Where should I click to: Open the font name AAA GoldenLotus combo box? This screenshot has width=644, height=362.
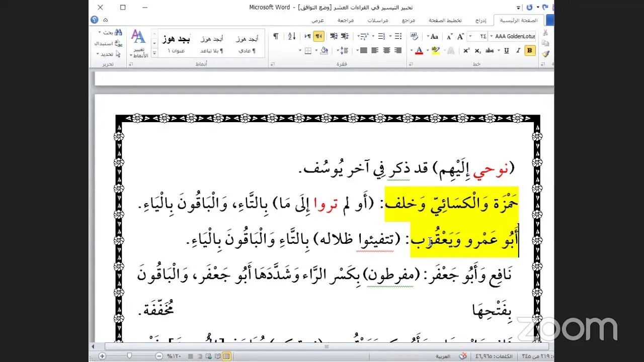512,36
